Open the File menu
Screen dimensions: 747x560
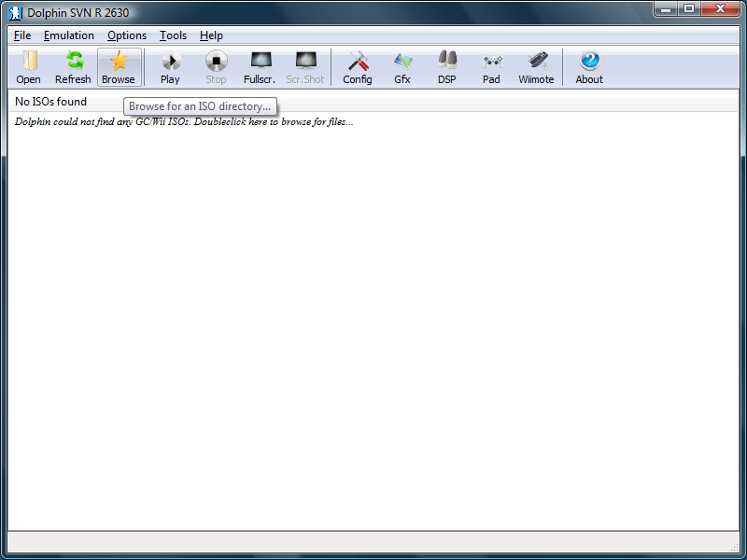pyautogui.click(x=22, y=35)
